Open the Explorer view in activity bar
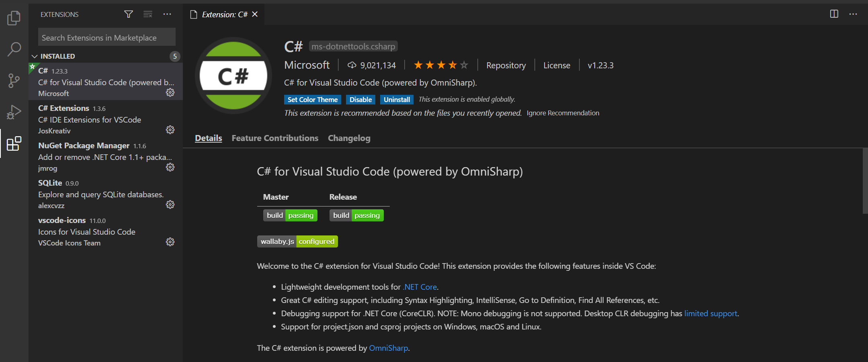The height and width of the screenshot is (362, 868). (14, 18)
